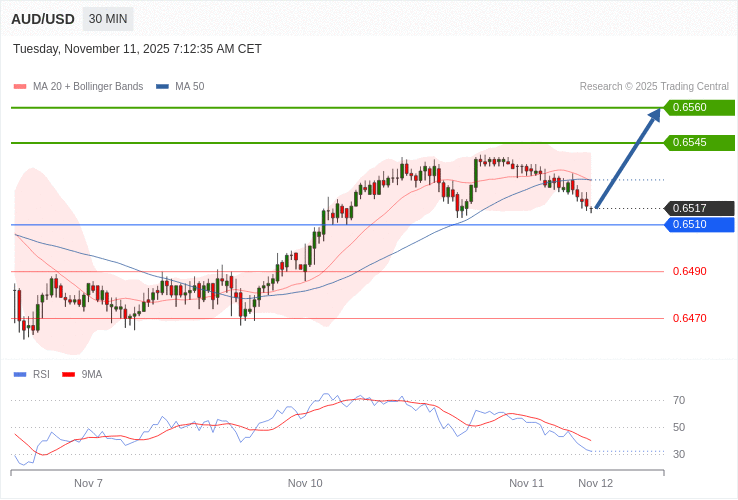The height and width of the screenshot is (500, 738).
Task: Click the Nov 10 date axis label
Action: click(305, 483)
